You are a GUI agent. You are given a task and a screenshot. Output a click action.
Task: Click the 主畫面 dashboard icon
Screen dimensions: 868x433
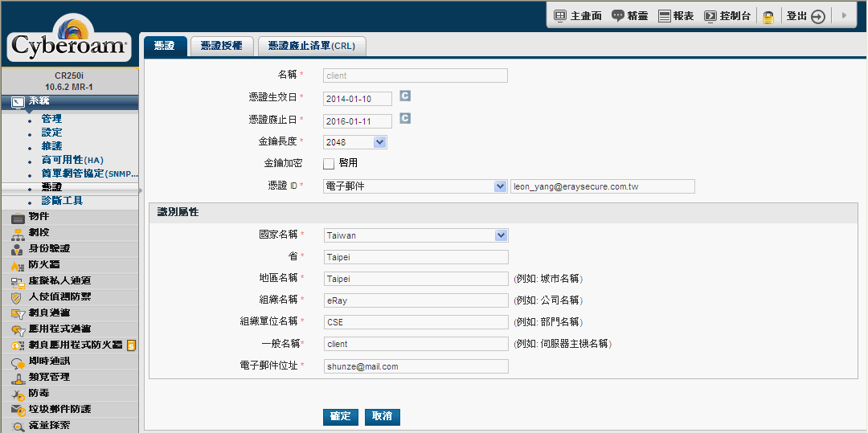(560, 16)
